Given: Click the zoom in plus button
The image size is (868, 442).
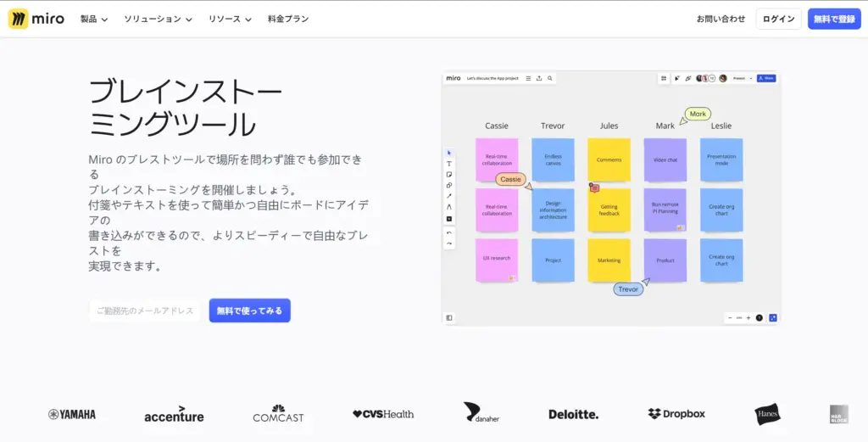Looking at the screenshot, I should pos(748,318).
